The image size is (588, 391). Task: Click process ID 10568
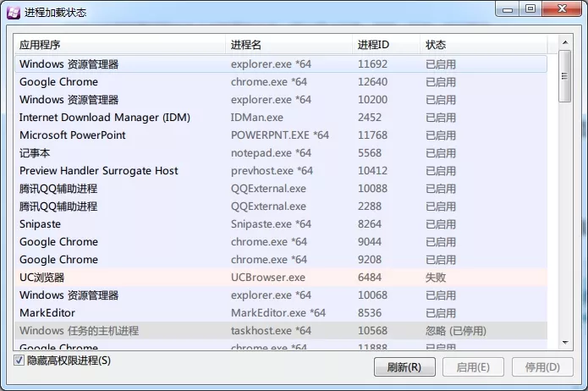pyautogui.click(x=372, y=331)
